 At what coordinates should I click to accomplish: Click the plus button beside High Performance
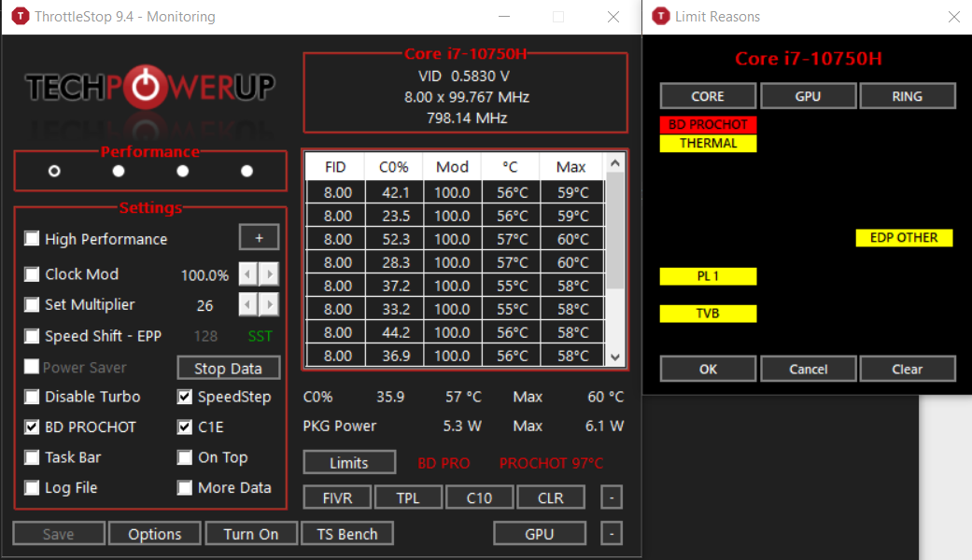(260, 238)
